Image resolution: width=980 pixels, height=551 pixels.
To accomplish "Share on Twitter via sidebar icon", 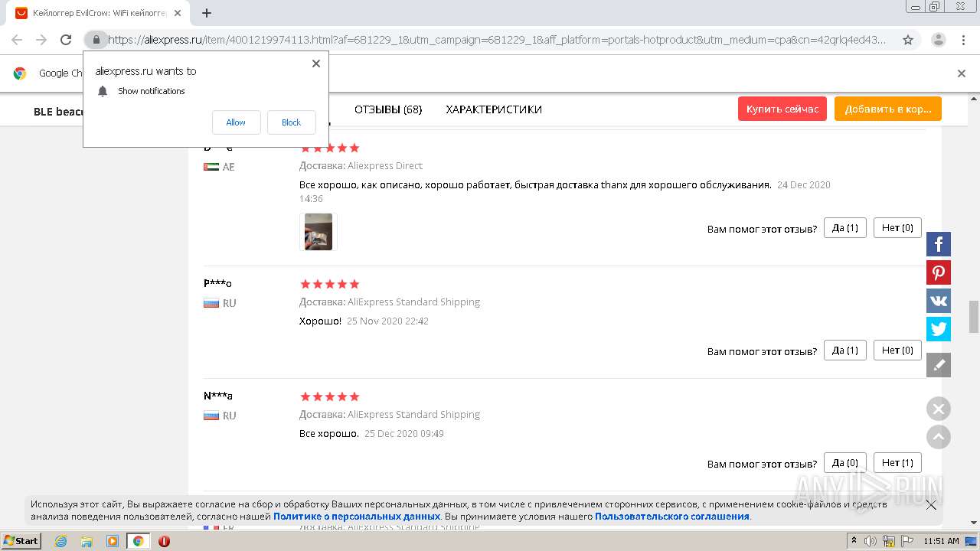I will [x=939, y=329].
